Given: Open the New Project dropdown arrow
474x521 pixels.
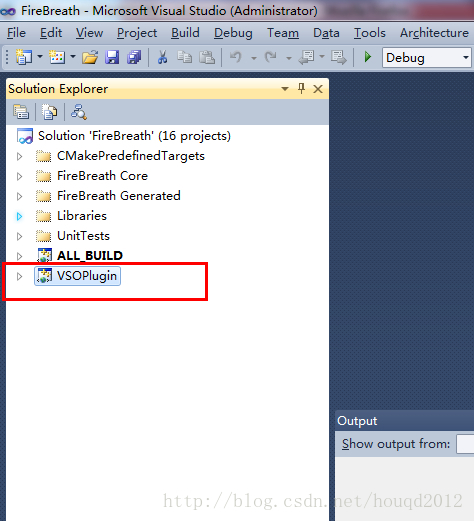Looking at the screenshot, I should pyautogui.click(x=40, y=57).
